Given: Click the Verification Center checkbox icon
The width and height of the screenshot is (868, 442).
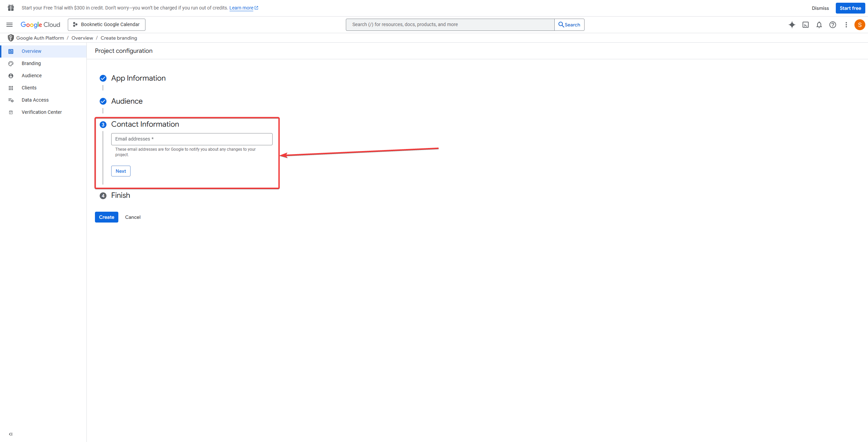Looking at the screenshot, I should 11,112.
